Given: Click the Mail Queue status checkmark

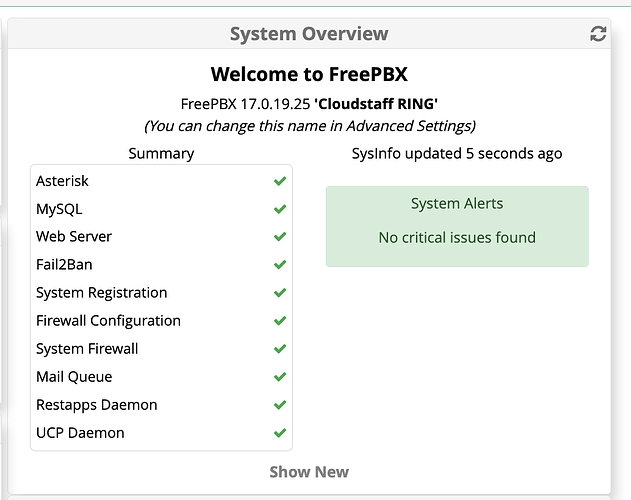Looking at the screenshot, I should (x=280, y=376).
